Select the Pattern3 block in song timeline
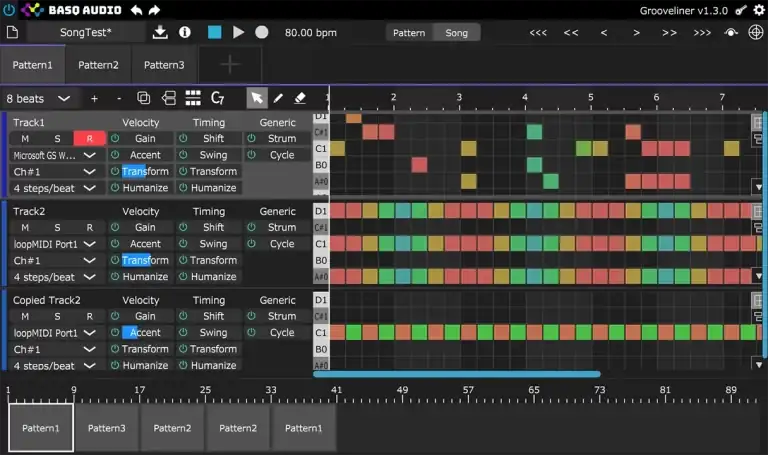768x455 pixels. 106,428
